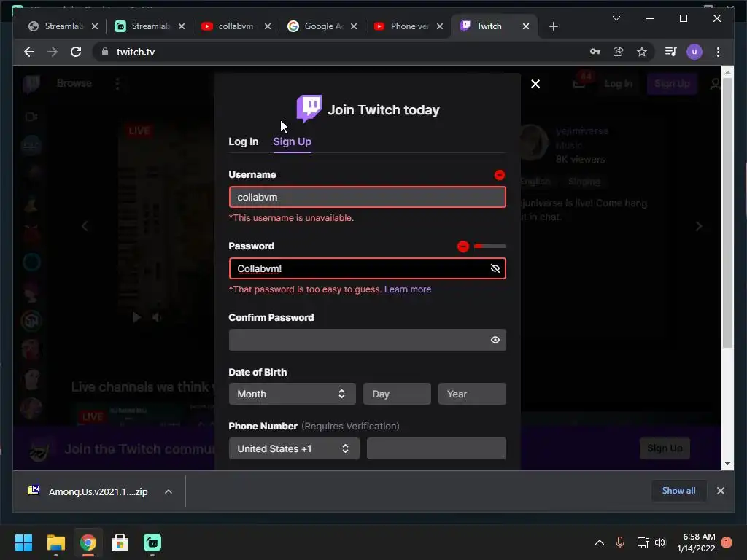Click Browse in the Twitch header

click(74, 83)
